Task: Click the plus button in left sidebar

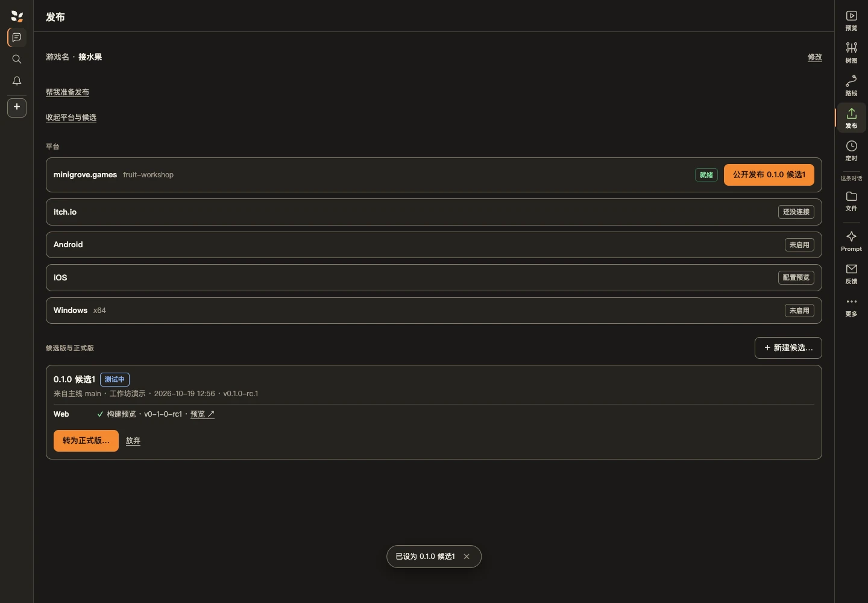Action: (x=17, y=107)
